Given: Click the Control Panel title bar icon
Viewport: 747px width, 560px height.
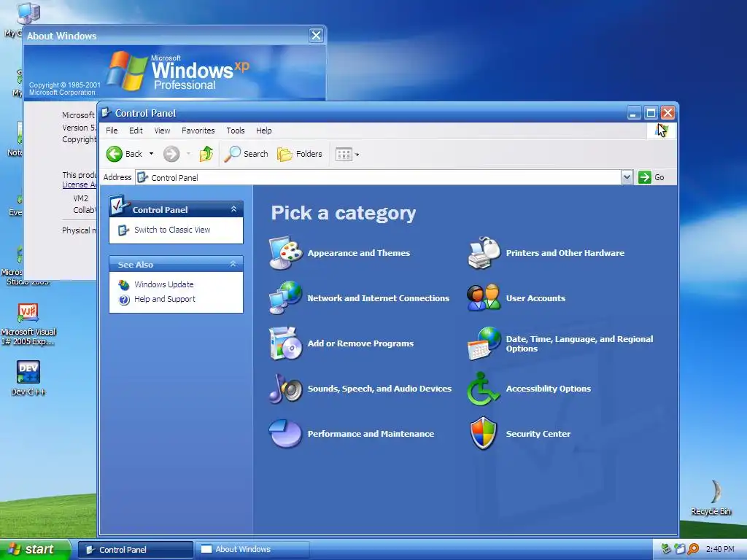Looking at the screenshot, I should (x=107, y=112).
